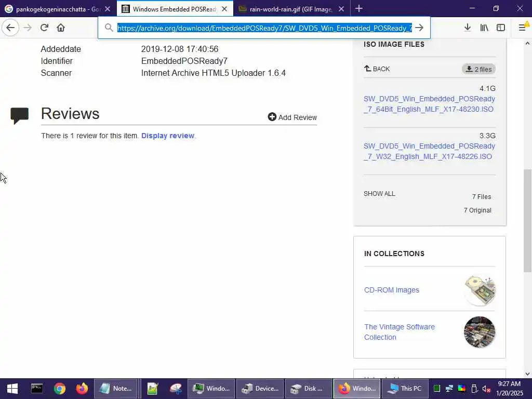Screen dimensions: 532x399
Task: Click the Display review link
Action: (x=168, y=136)
